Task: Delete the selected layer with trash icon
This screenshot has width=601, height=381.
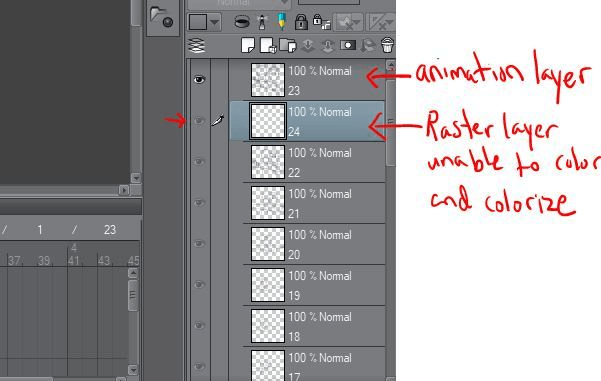Action: click(x=388, y=45)
